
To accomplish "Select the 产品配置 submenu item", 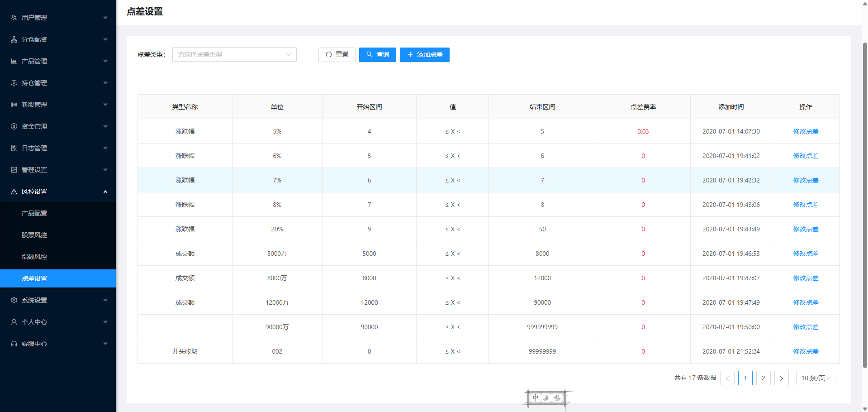I will 34,213.
